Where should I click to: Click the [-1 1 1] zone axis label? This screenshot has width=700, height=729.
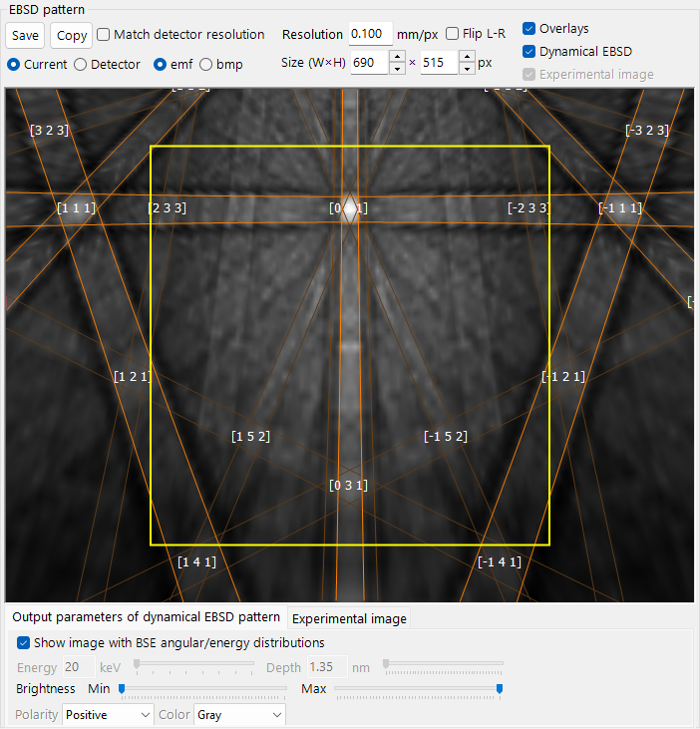coord(620,207)
